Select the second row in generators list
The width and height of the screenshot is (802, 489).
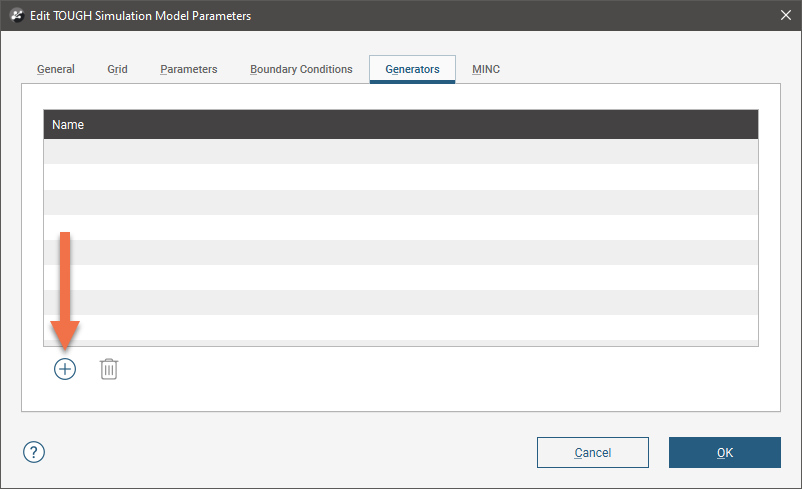[400, 177]
